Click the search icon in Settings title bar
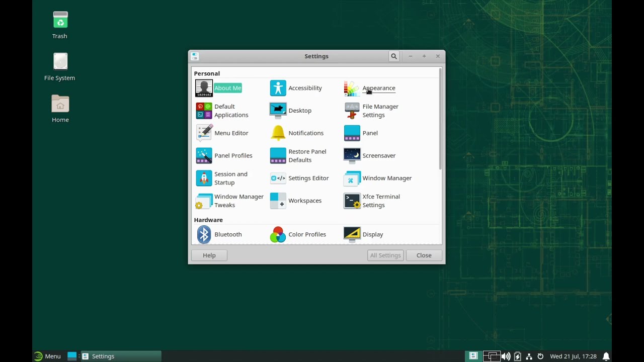 [394, 56]
